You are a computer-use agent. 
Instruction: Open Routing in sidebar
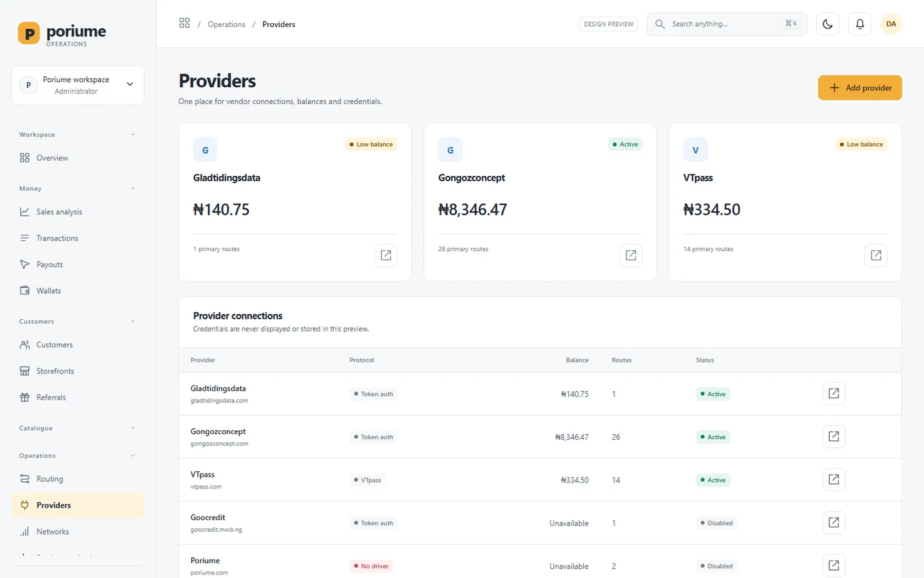78,479
